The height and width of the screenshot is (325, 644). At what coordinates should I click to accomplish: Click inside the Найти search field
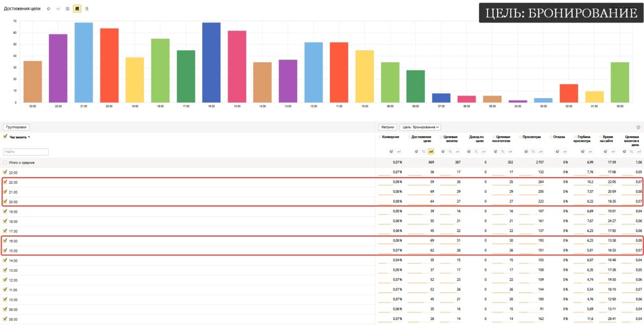26,152
